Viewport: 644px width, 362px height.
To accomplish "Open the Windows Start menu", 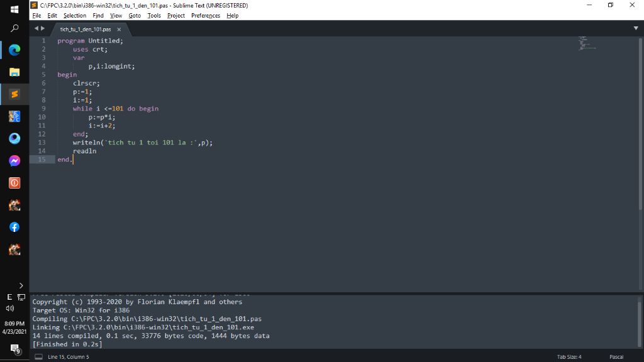I will point(14,9).
